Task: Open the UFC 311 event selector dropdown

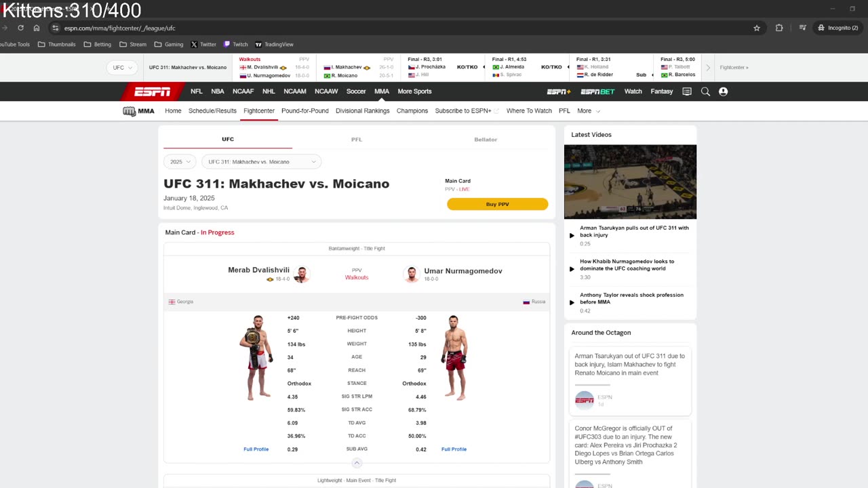Action: coord(261,162)
